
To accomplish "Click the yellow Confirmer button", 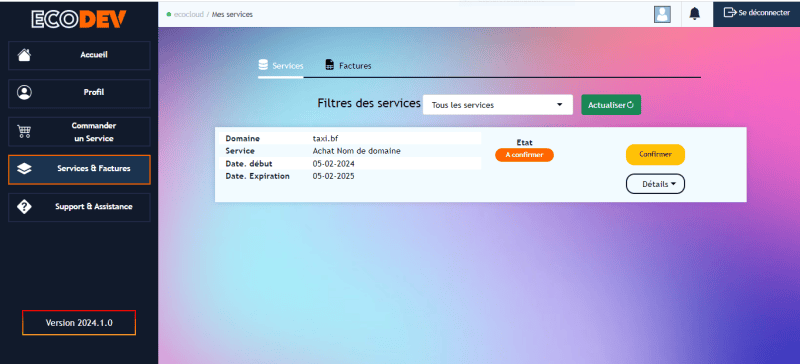I will [x=655, y=155].
